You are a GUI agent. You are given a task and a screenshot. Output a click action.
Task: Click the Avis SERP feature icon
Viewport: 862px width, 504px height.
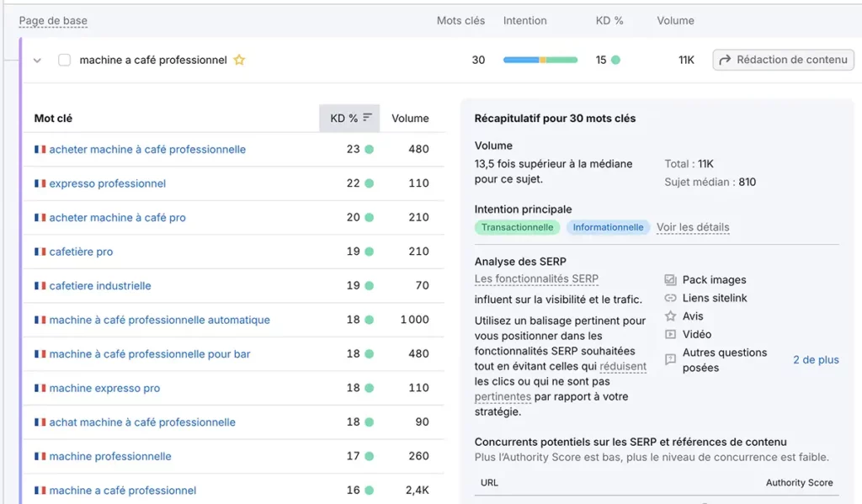669,316
